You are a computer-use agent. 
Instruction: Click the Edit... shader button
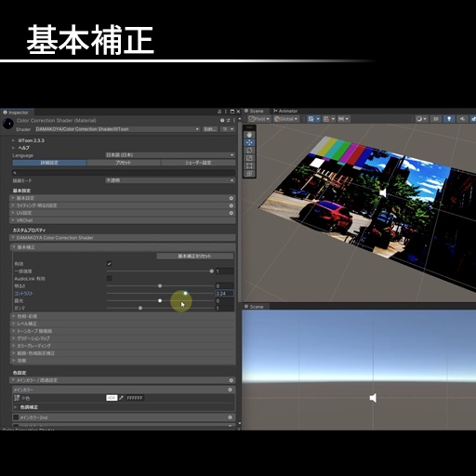[210, 129]
